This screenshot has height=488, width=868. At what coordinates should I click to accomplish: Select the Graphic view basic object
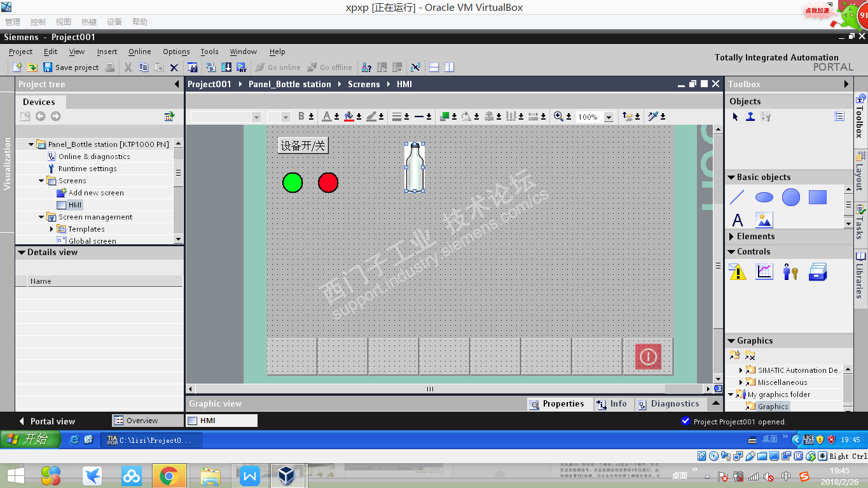click(x=764, y=220)
